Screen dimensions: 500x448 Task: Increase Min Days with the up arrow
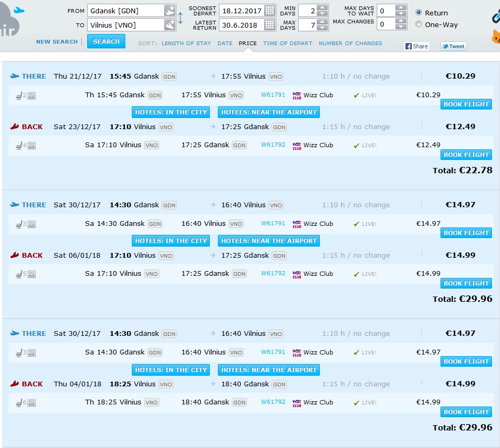coord(323,7)
